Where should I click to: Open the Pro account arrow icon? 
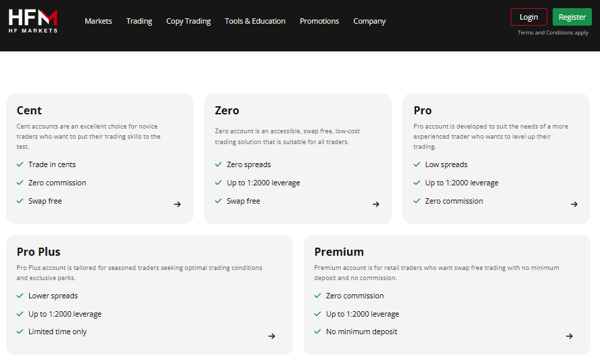(574, 204)
